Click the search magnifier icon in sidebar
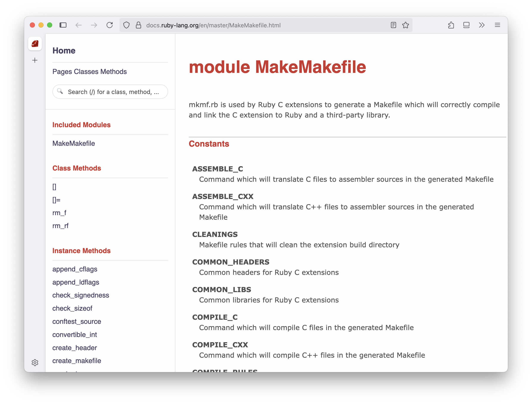532x404 pixels. 60,92
